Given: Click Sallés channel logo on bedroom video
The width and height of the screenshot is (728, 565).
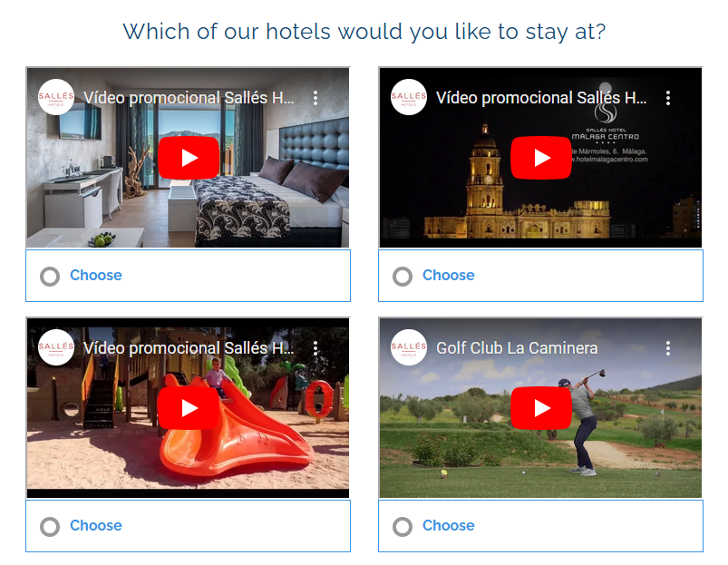Looking at the screenshot, I should click(x=56, y=97).
